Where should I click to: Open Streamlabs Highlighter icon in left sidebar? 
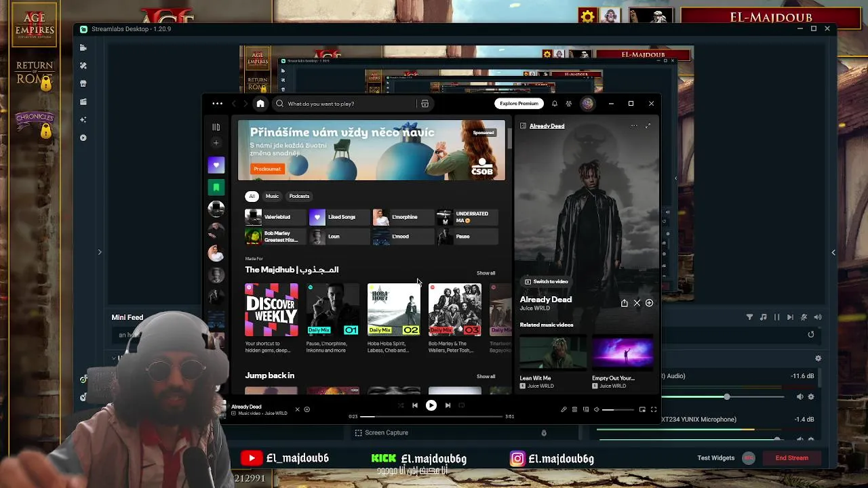click(x=83, y=102)
